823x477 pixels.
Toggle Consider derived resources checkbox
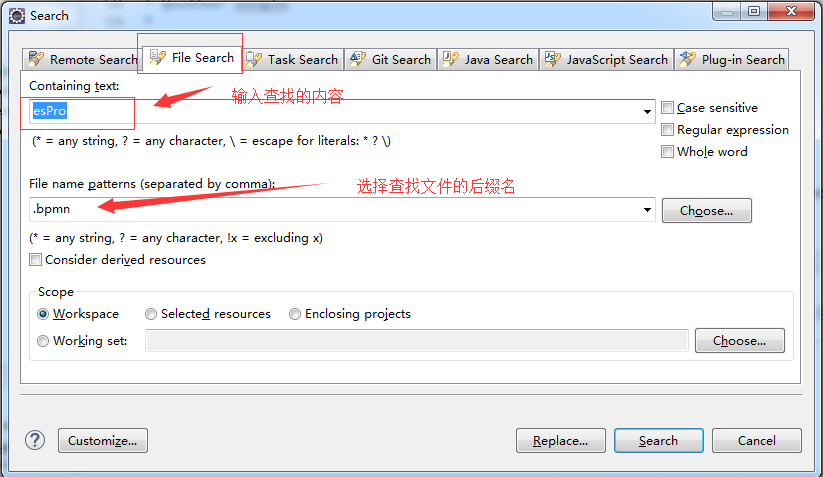pyautogui.click(x=35, y=260)
